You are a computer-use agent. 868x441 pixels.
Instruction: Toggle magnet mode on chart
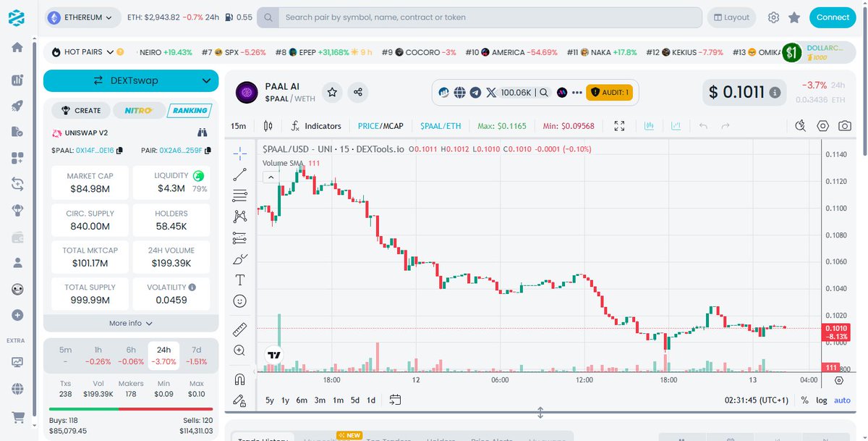240,379
